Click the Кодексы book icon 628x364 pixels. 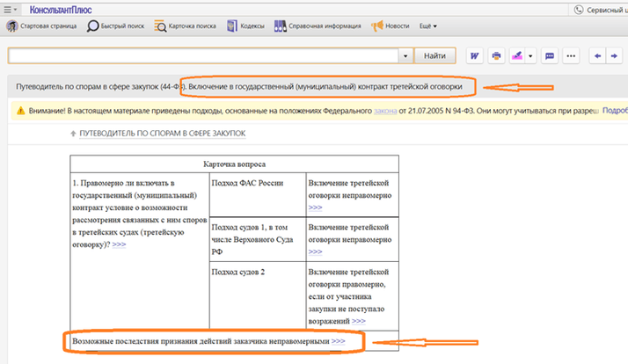[232, 26]
